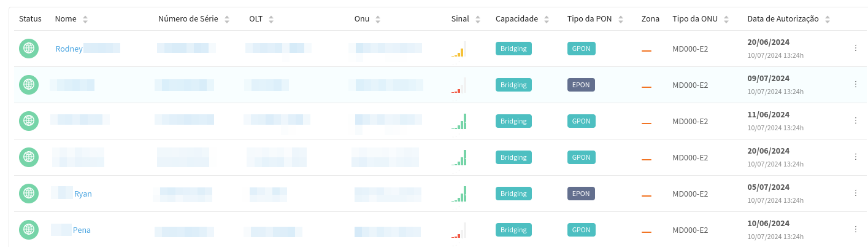Open the Rodney customer link
868x247 pixels.
(x=69, y=49)
